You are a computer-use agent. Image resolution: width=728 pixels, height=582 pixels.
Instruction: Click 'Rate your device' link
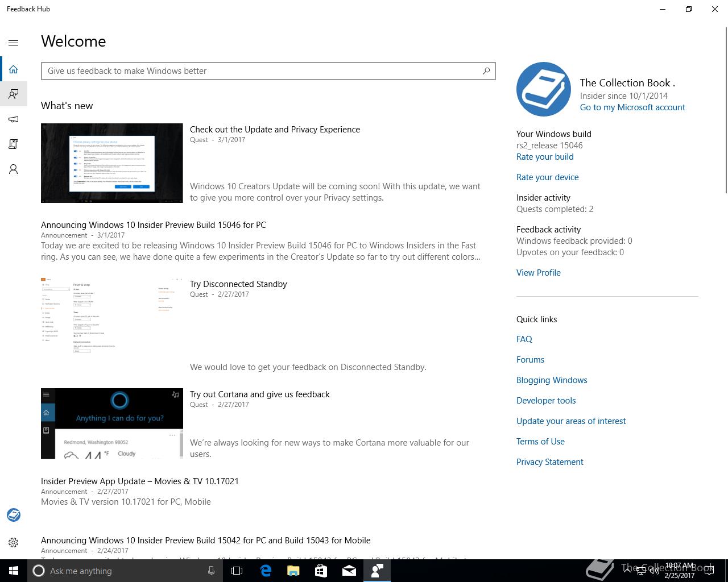(x=548, y=177)
